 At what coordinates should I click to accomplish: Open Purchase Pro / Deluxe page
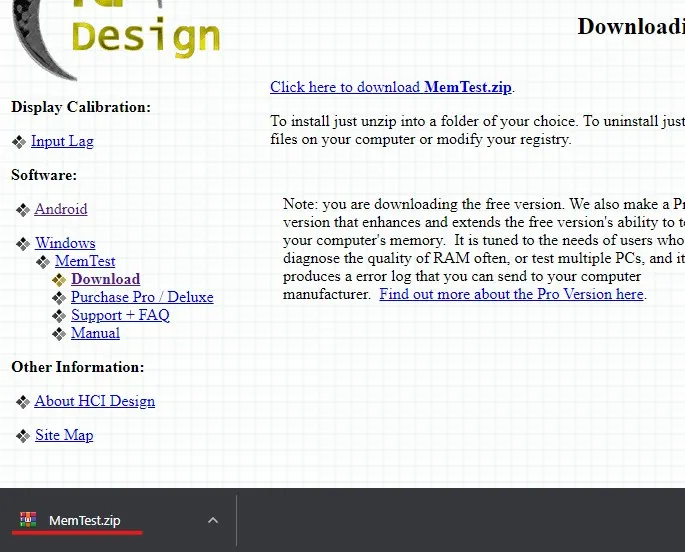(x=142, y=297)
